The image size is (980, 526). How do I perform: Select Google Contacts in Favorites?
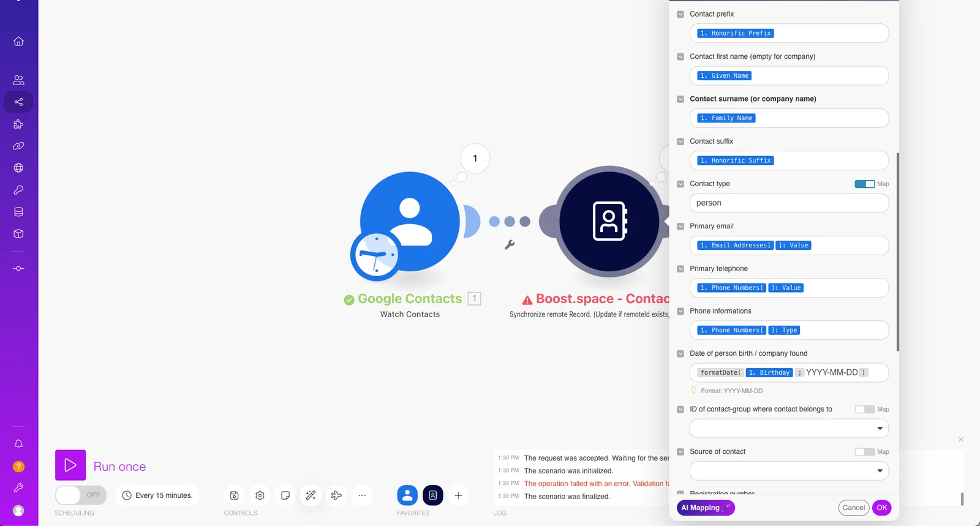click(407, 495)
